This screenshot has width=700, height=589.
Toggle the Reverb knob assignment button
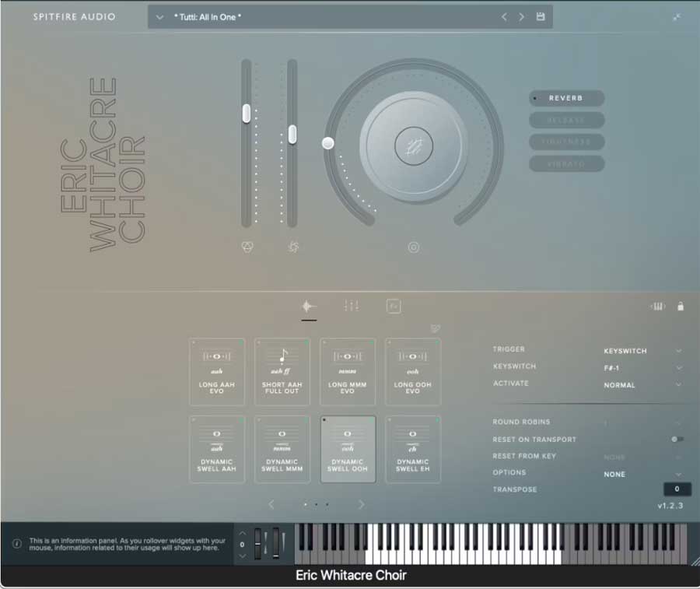pyautogui.click(x=566, y=98)
